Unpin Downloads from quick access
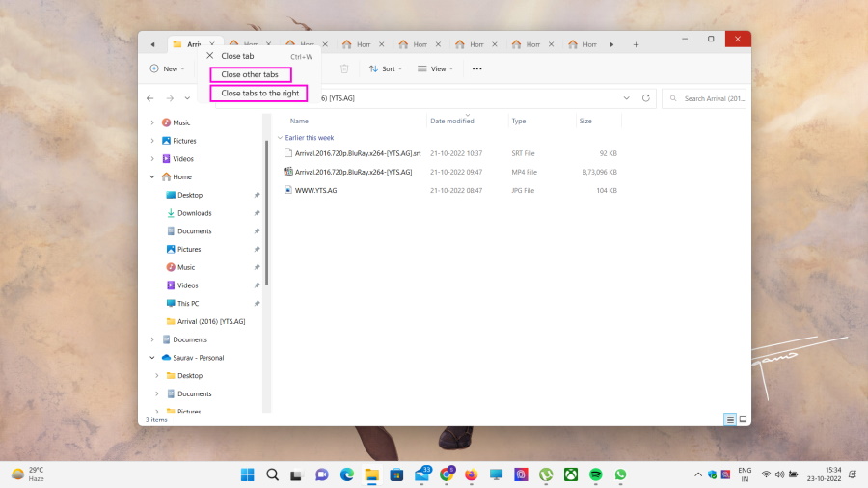This screenshot has width=868, height=488. (x=257, y=213)
